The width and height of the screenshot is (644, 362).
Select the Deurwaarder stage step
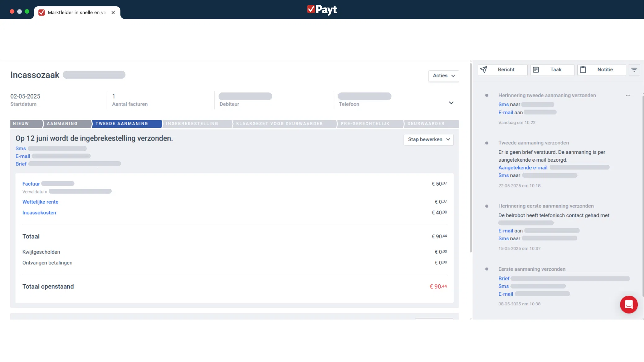pyautogui.click(x=426, y=124)
